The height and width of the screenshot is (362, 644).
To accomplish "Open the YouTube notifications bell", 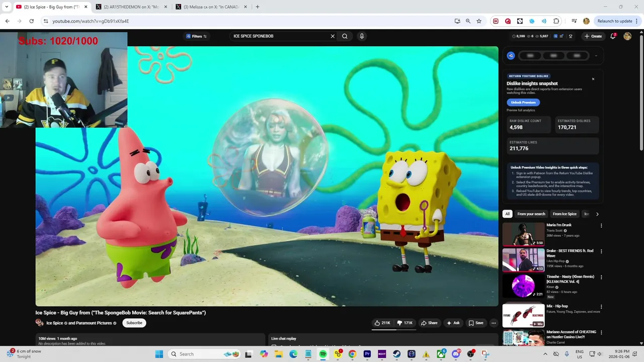I will [613, 36].
